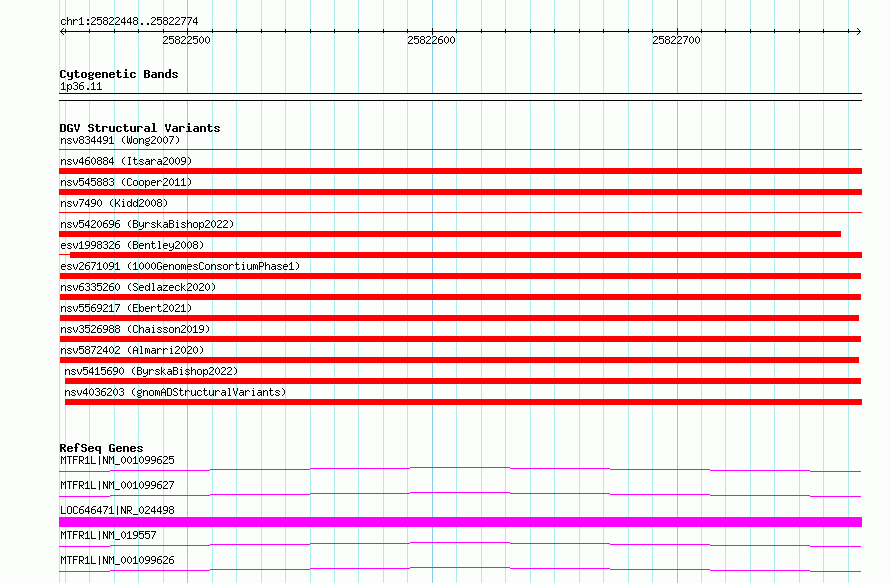Open the RefSeq Genes track title

tap(101, 448)
